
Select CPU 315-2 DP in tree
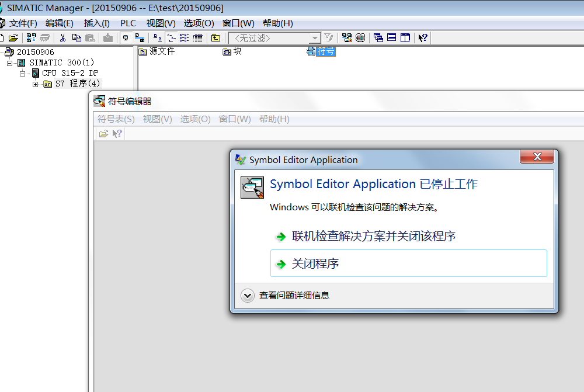[x=70, y=73]
